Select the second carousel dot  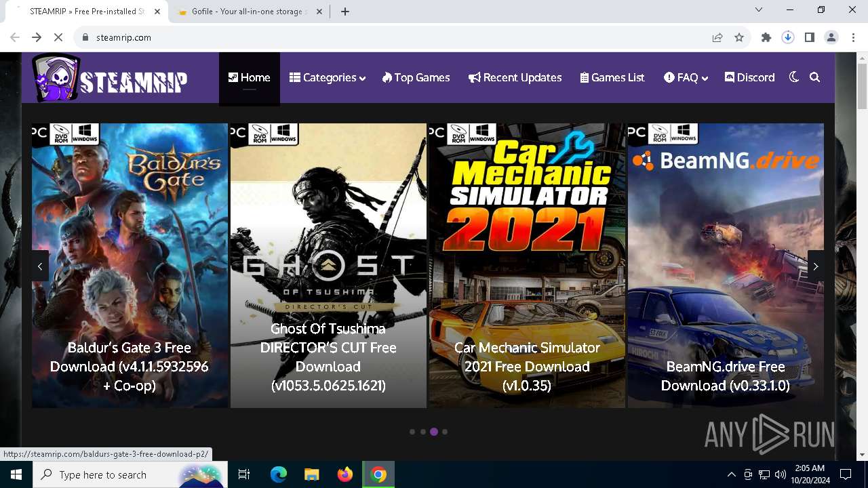point(423,432)
